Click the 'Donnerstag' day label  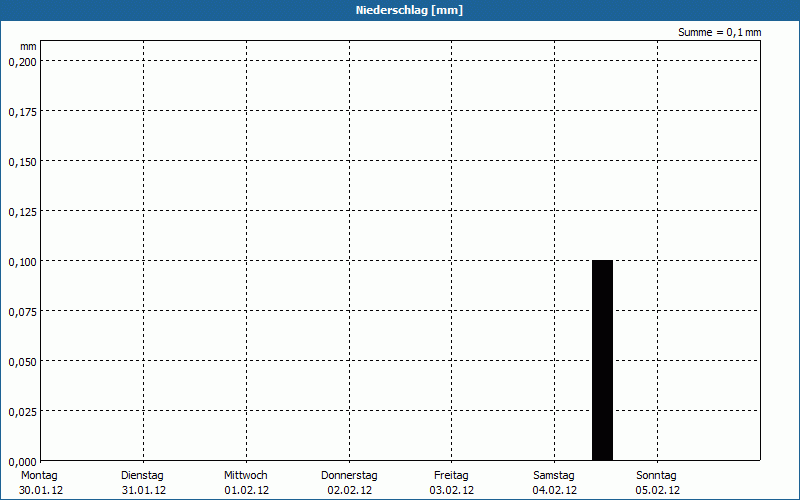(x=349, y=476)
